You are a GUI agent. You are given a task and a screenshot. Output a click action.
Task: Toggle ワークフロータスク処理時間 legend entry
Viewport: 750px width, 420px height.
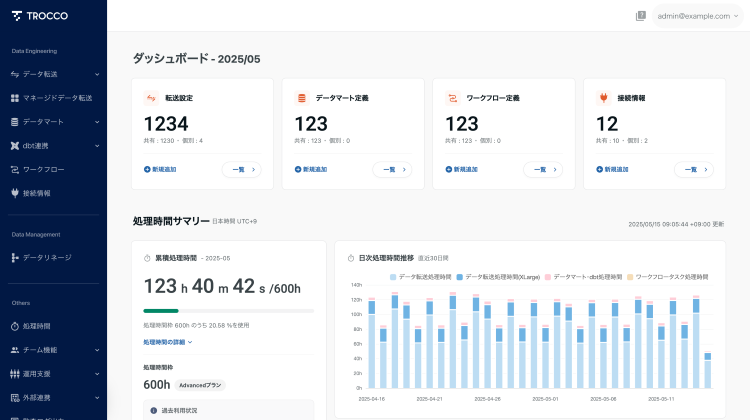pyautogui.click(x=666, y=276)
